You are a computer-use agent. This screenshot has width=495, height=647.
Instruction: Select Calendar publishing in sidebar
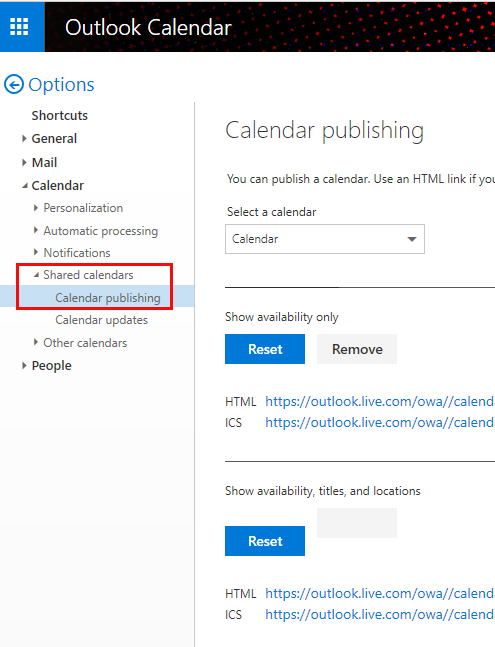coord(108,298)
